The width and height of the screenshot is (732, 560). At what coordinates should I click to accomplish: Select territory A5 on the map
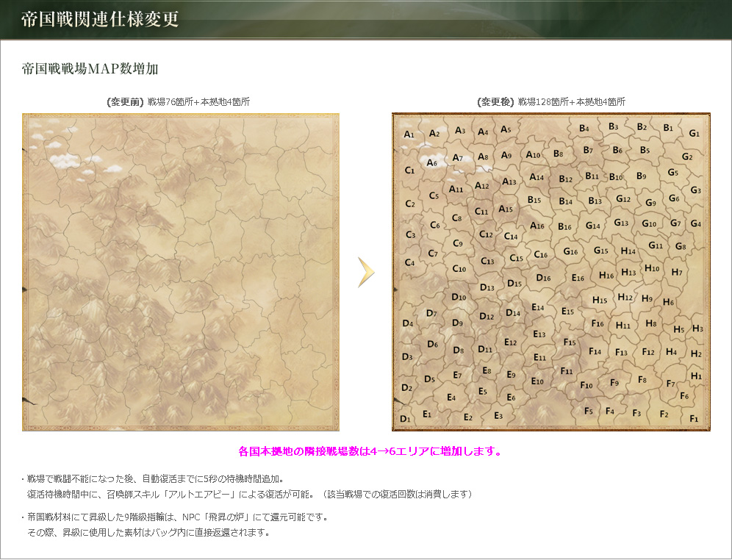point(506,129)
